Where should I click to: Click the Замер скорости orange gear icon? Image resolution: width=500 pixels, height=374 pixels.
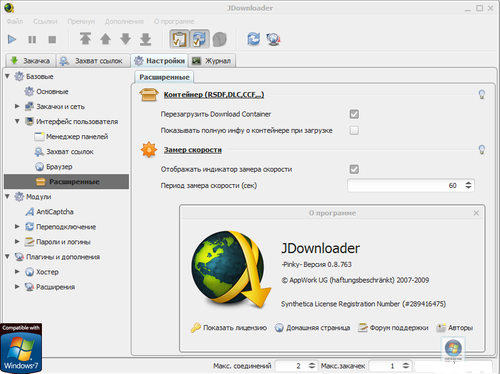pos(149,150)
